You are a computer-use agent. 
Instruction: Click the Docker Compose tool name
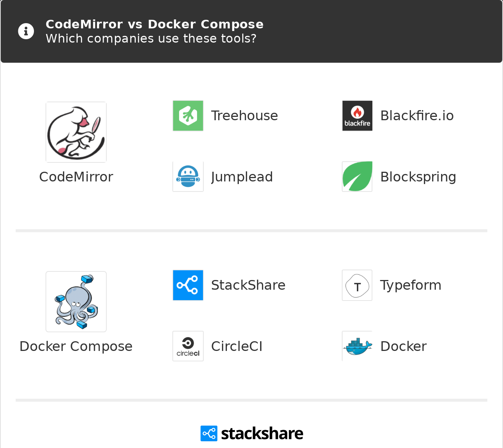tap(76, 346)
